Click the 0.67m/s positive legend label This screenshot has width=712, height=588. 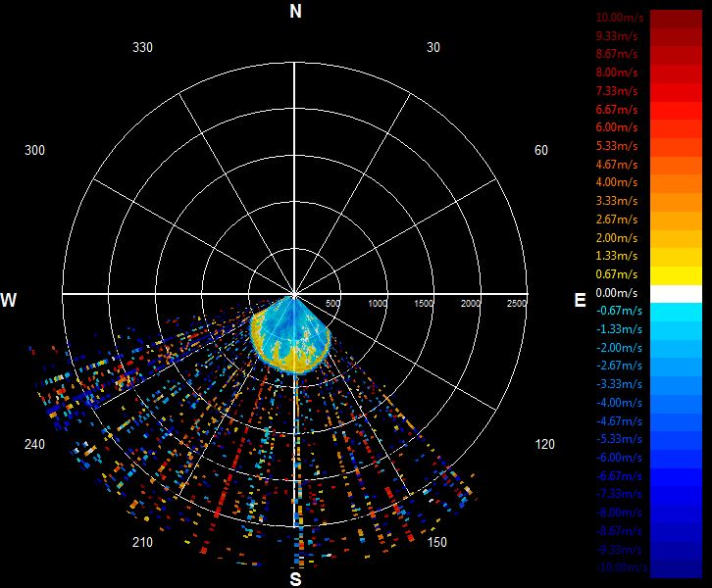pyautogui.click(x=617, y=274)
